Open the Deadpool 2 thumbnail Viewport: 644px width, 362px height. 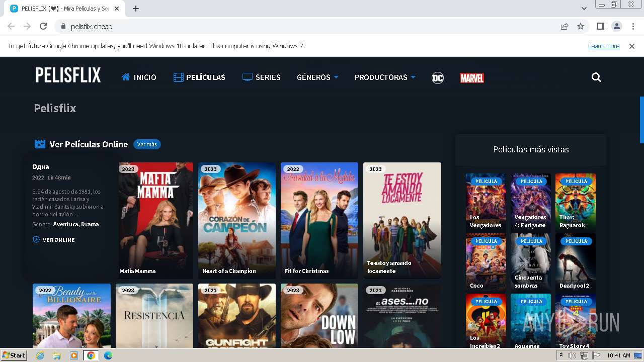coord(576,262)
